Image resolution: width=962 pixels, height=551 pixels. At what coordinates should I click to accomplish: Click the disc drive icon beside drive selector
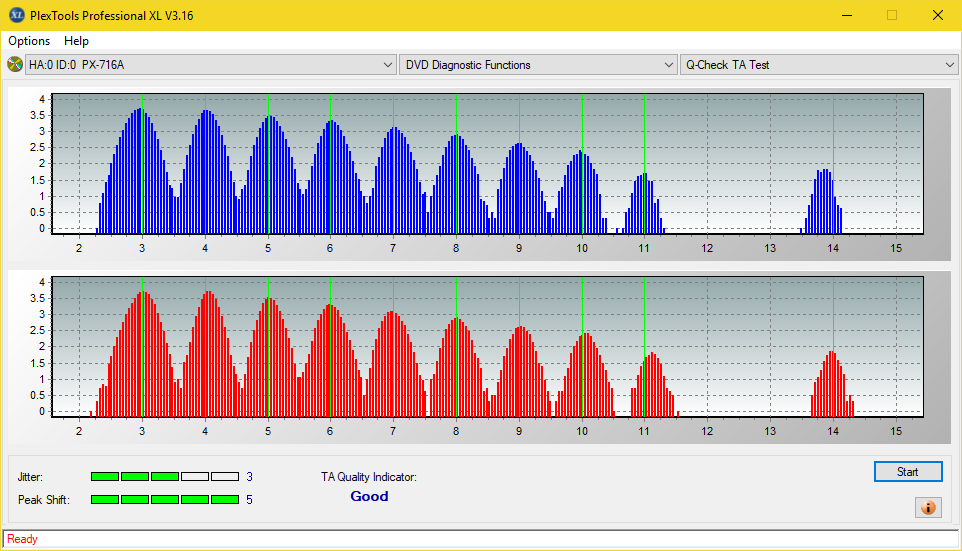pyautogui.click(x=14, y=64)
